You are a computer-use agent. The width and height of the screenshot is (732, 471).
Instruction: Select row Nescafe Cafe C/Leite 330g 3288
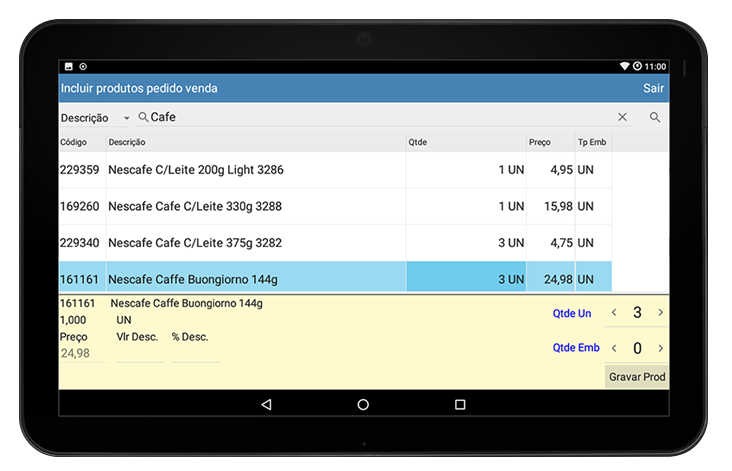(335, 206)
